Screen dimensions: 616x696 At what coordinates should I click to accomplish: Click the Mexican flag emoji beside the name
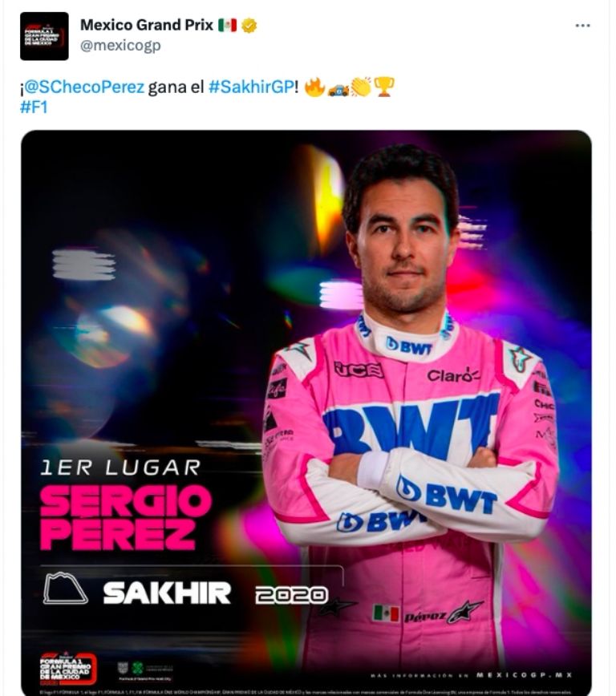(x=227, y=25)
